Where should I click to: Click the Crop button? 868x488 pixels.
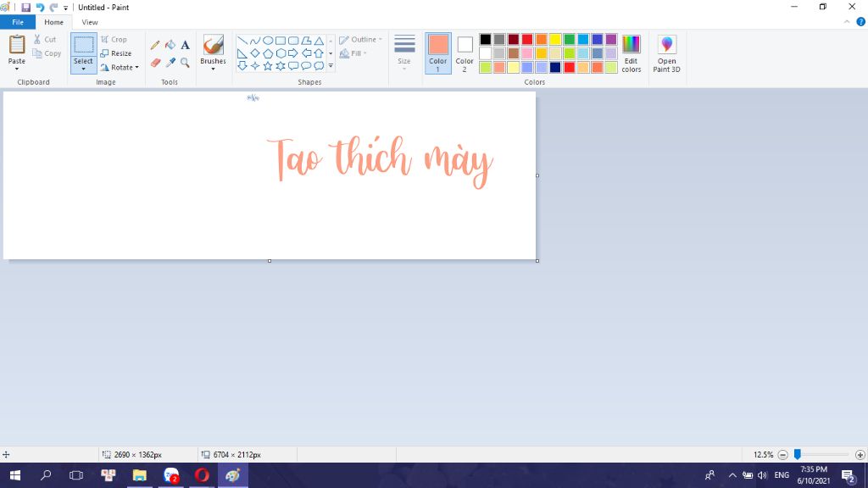point(114,39)
